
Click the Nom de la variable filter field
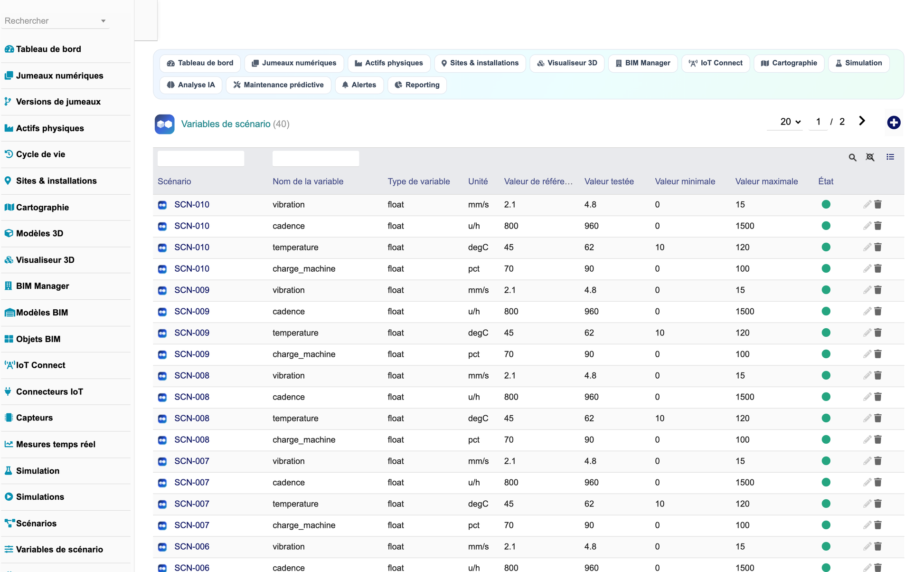[316, 158]
